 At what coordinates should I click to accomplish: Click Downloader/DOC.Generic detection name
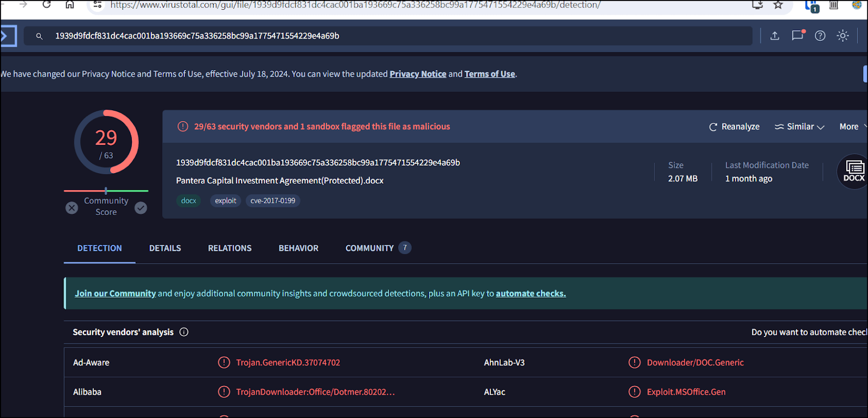pyautogui.click(x=695, y=363)
